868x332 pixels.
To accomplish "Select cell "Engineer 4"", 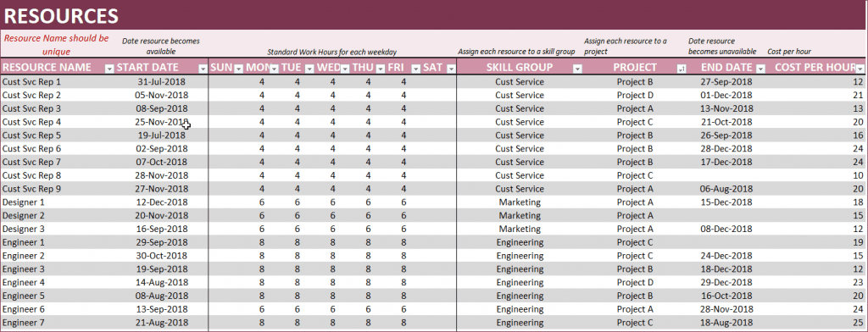I will tap(24, 282).
